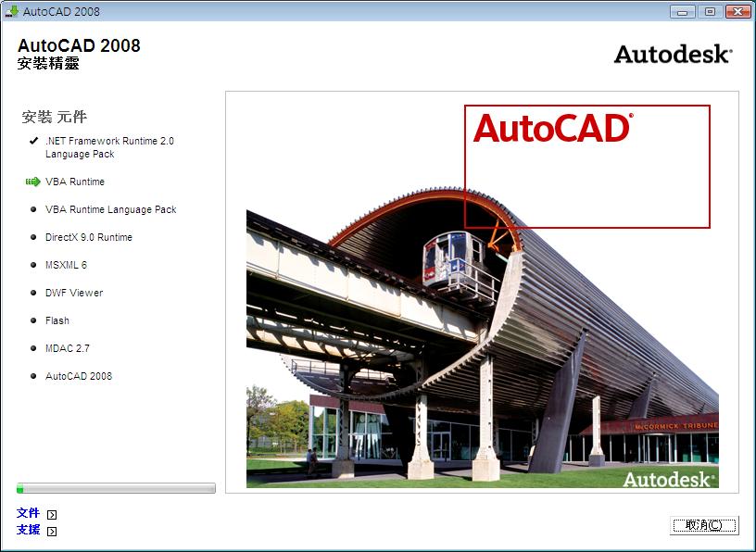Select Flash in the component list
Image resolution: width=756 pixels, height=552 pixels.
(x=57, y=320)
